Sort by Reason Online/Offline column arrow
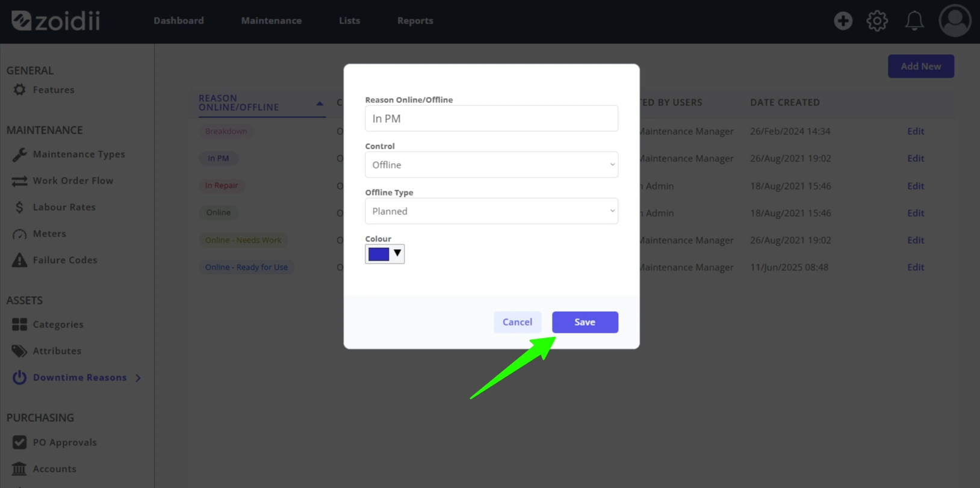 pyautogui.click(x=320, y=103)
